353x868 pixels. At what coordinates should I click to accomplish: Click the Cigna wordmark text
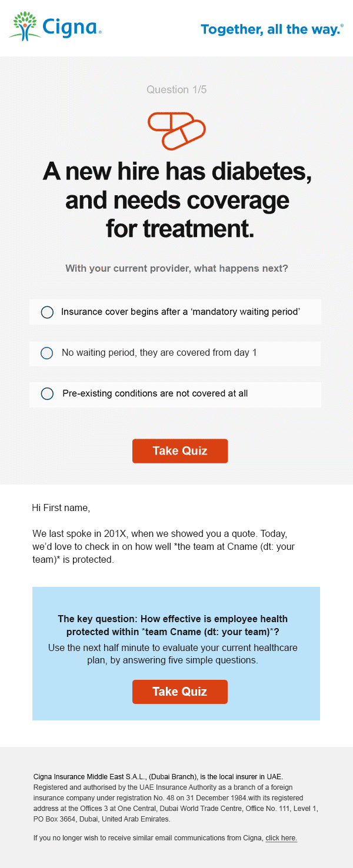72,27
